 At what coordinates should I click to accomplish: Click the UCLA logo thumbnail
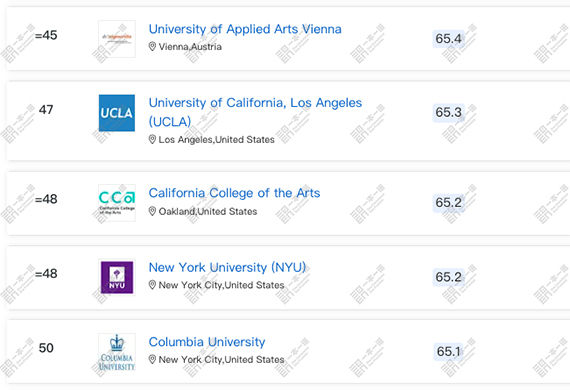[117, 113]
